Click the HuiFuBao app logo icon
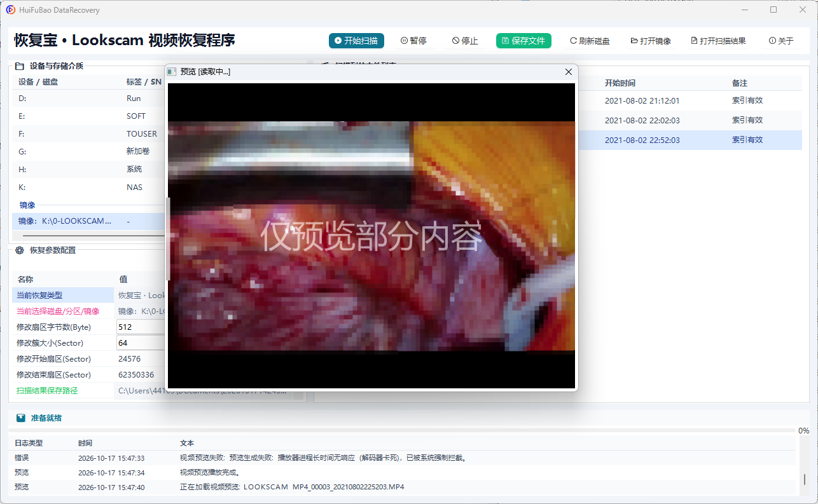This screenshot has height=504, width=818. tap(11, 10)
